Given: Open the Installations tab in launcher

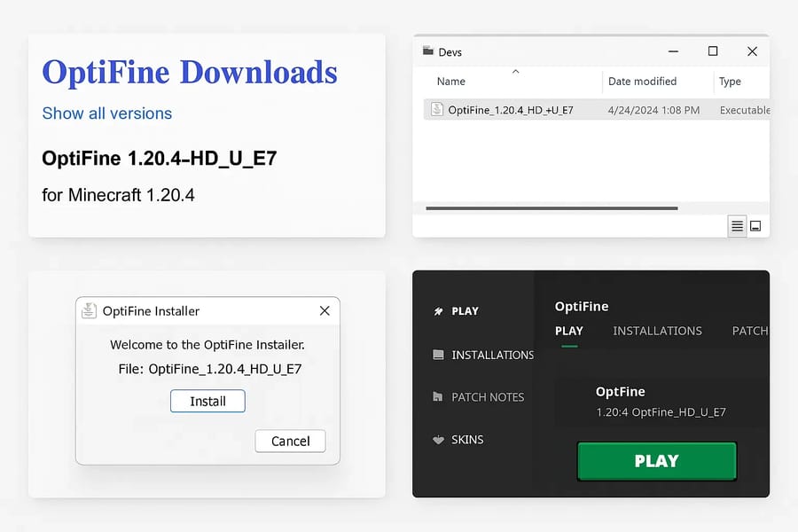Looking at the screenshot, I should tap(657, 331).
